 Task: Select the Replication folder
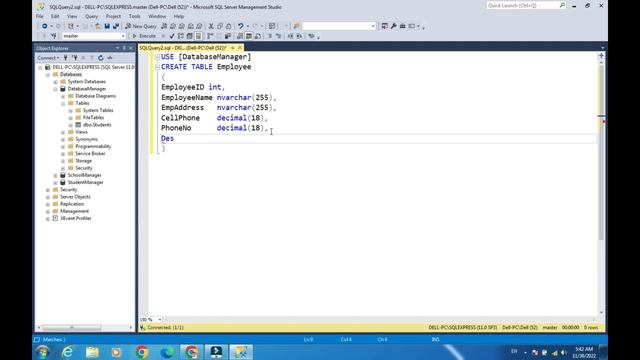coord(72,204)
